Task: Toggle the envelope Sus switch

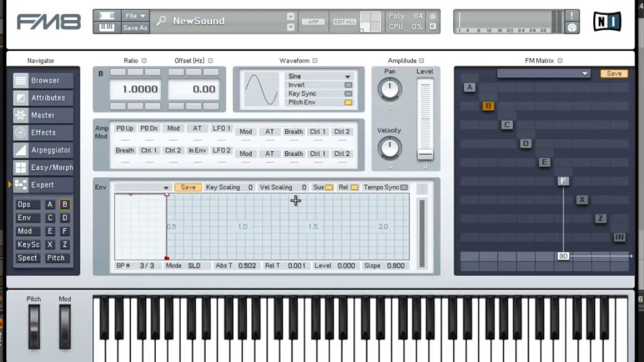Action: click(x=329, y=188)
